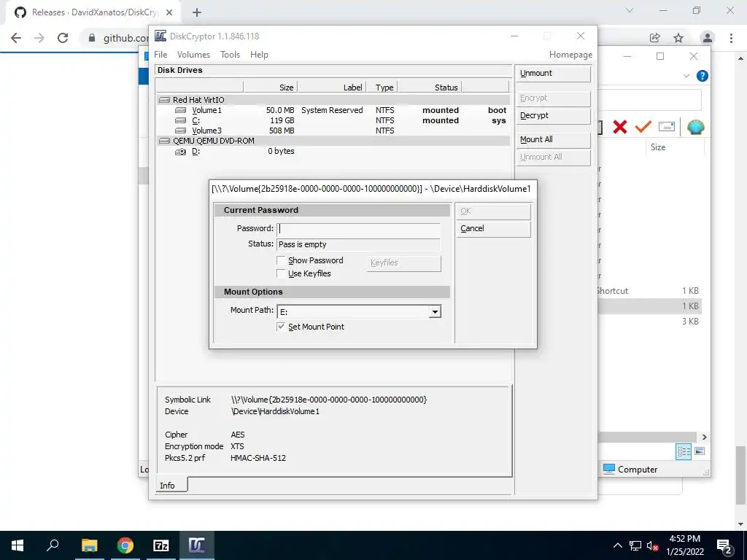Open the notification center icon
747x560 pixels.
724,545
